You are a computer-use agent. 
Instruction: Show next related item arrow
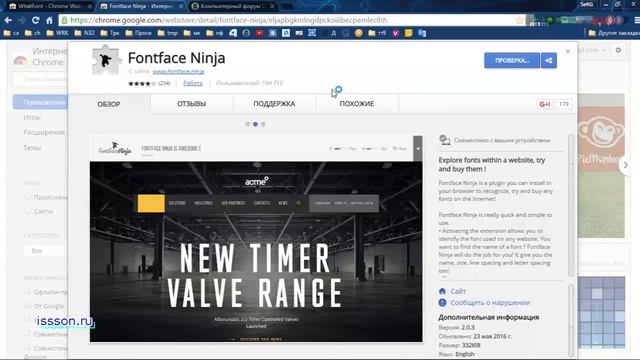625,165
